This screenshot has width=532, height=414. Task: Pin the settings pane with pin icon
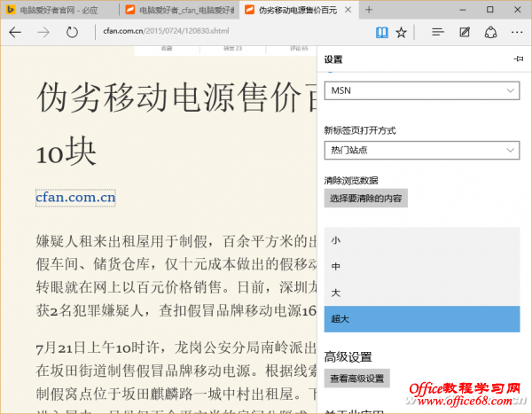(x=519, y=59)
